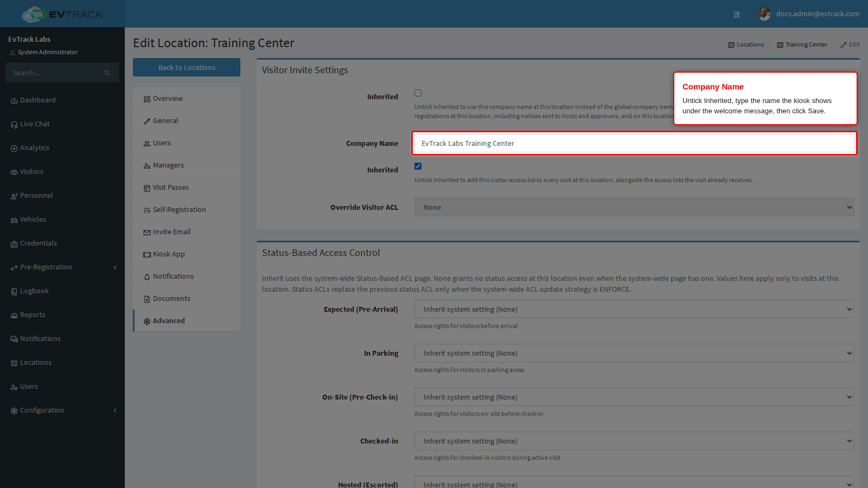This screenshot has height=488, width=868.
Task: Open the Managers tab
Action: click(187, 165)
